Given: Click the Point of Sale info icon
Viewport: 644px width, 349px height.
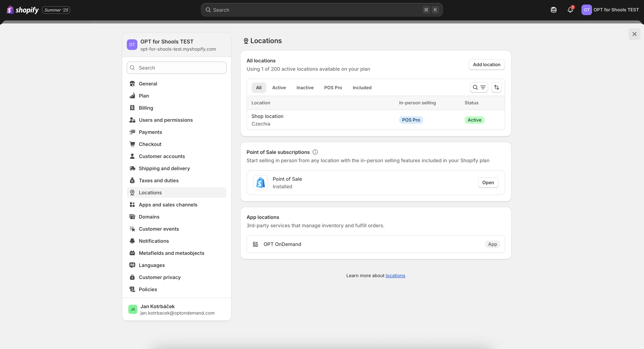Looking at the screenshot, I should pos(315,152).
